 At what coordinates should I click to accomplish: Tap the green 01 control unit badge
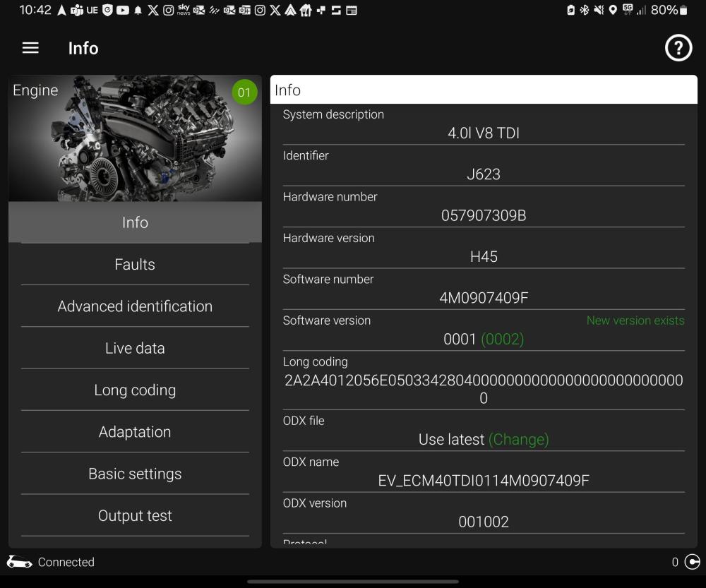click(244, 92)
